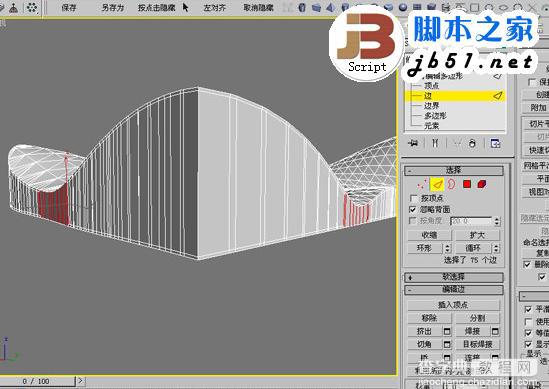The width and height of the screenshot is (549, 389).
Task: Select 多边形 in the modifier stack
Action: coord(435,116)
